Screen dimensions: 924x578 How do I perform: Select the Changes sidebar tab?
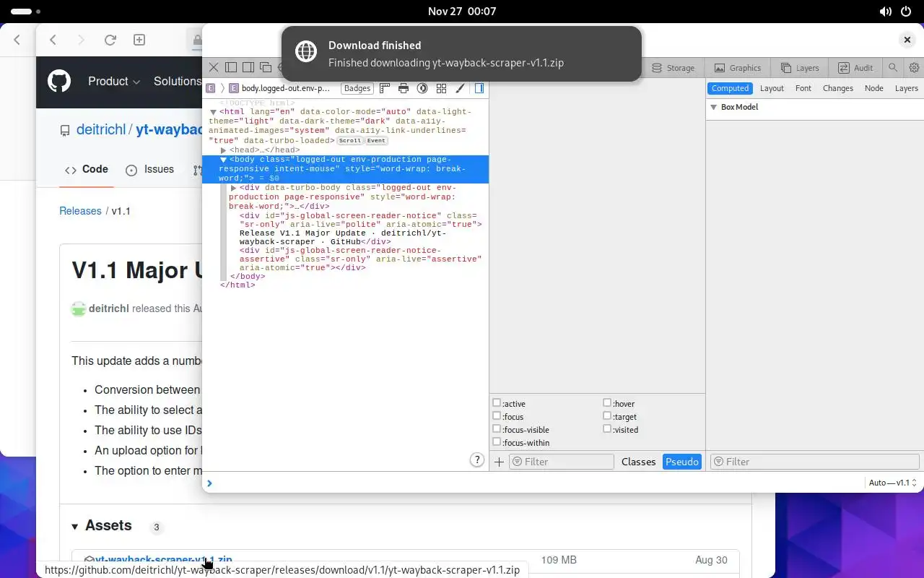point(838,88)
